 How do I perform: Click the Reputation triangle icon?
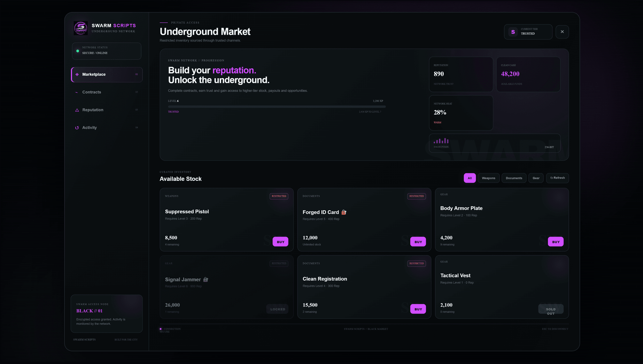(x=77, y=110)
